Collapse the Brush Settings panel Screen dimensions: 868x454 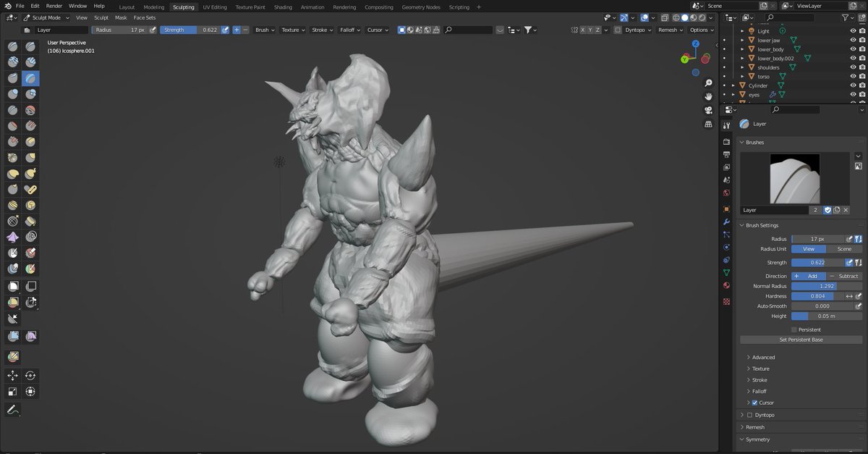(x=762, y=225)
